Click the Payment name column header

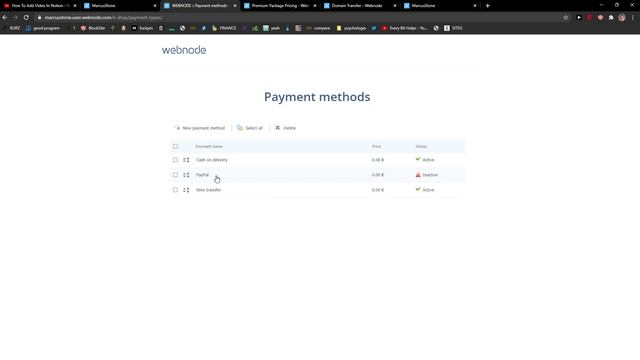209,147
